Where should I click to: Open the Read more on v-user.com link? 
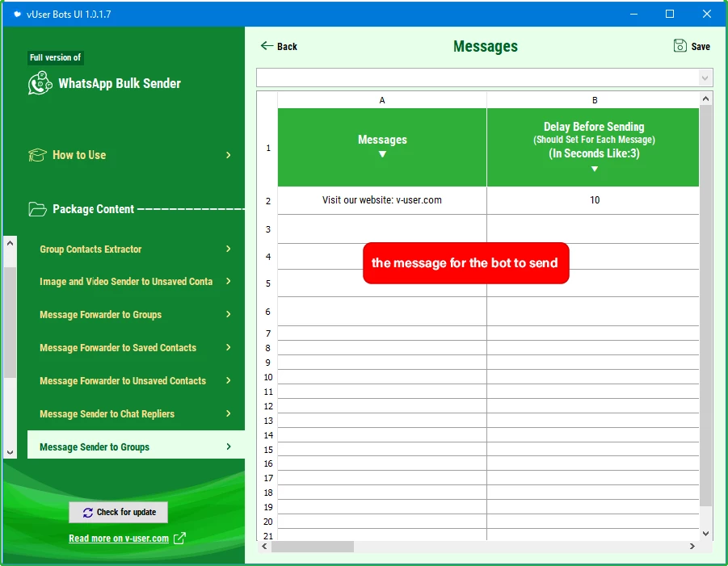(x=119, y=539)
